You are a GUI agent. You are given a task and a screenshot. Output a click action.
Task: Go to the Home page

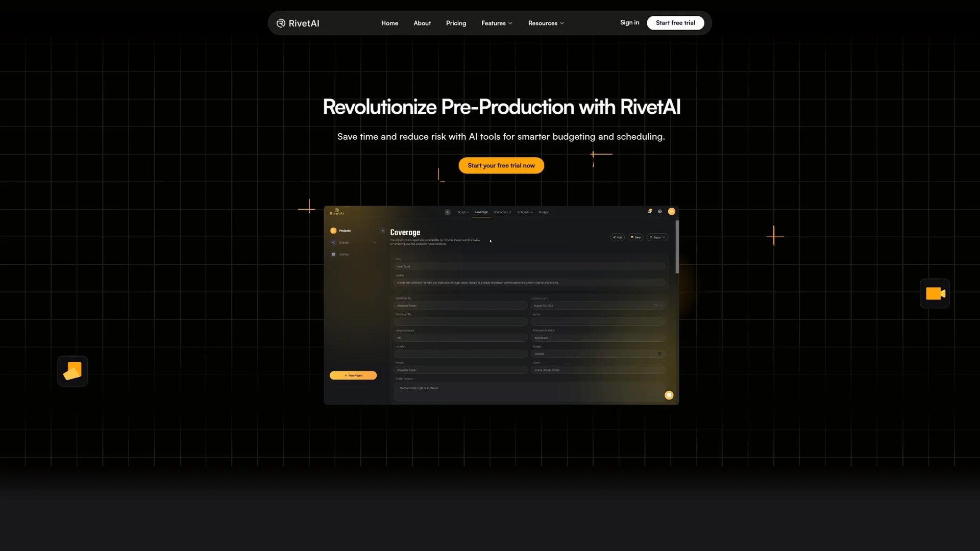pos(389,23)
